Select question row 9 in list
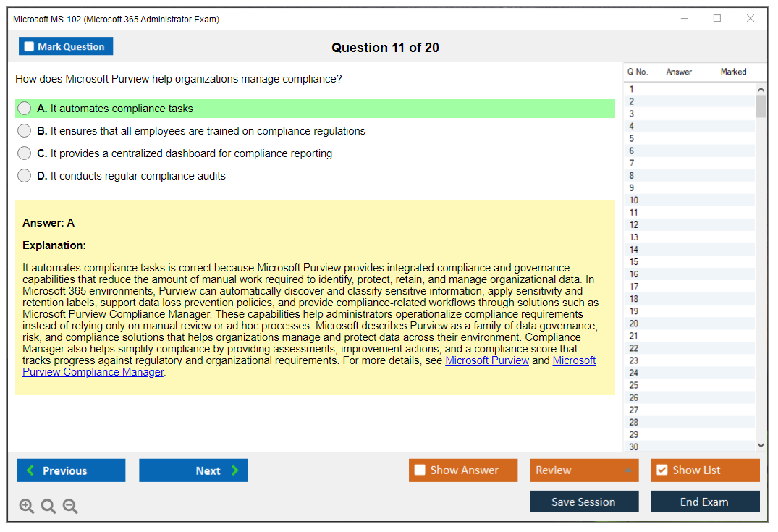Image resolution: width=778 pixels, height=532 pixels. pyautogui.click(x=689, y=187)
